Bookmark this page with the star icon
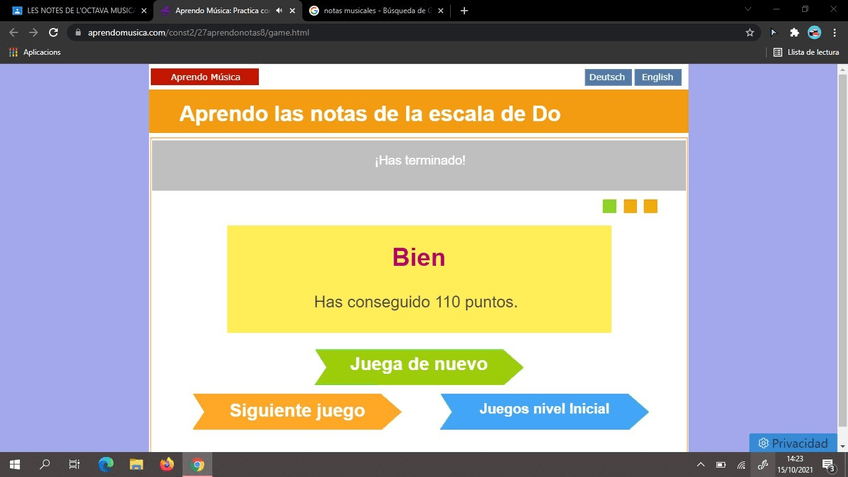The width and height of the screenshot is (848, 477). click(x=750, y=32)
